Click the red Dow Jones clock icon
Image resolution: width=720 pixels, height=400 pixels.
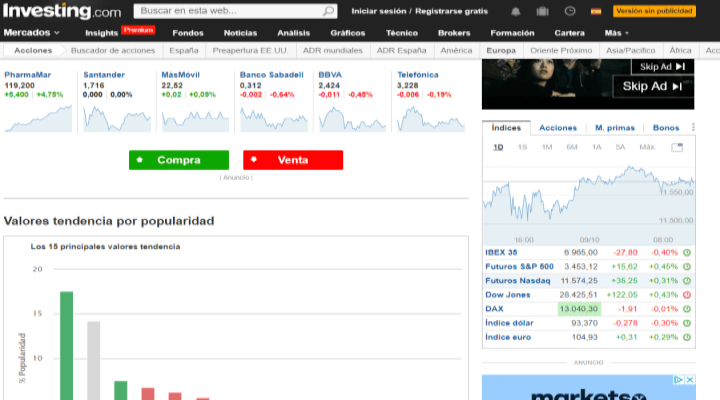point(687,295)
